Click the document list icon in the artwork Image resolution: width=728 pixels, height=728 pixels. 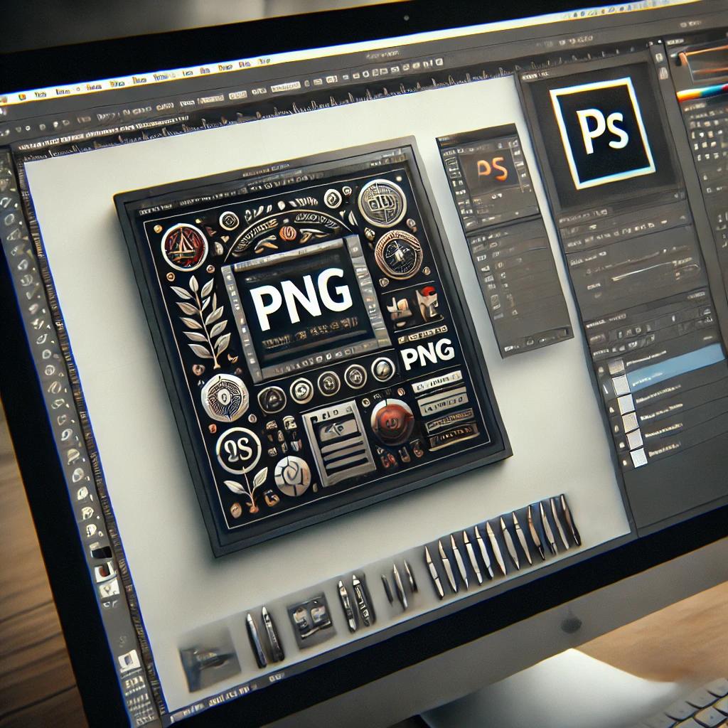(x=338, y=443)
